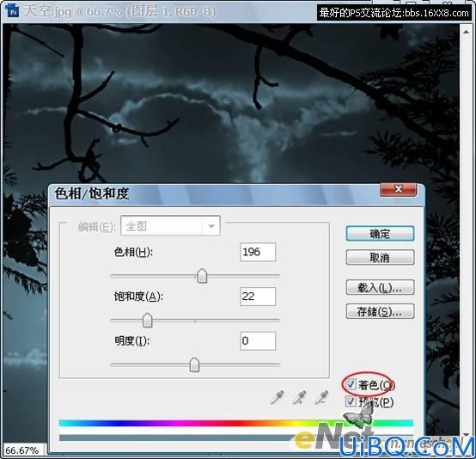This screenshot has height=459, width=476.
Task: Toggle the 预览 preview checkbox
Action: [x=351, y=401]
